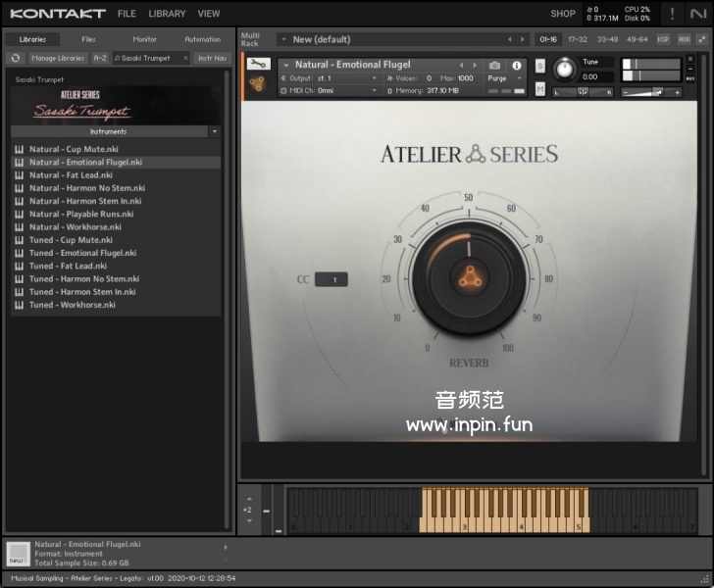Open the FILE menu

click(x=127, y=14)
